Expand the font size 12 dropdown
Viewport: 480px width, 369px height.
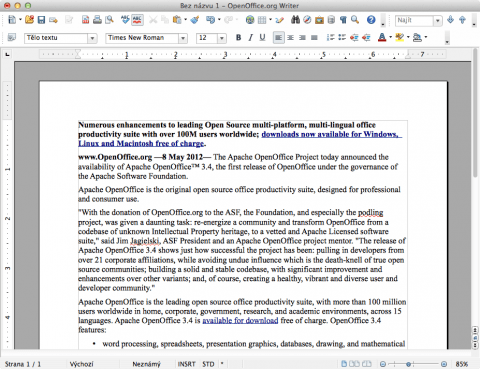pyautogui.click(x=222, y=38)
